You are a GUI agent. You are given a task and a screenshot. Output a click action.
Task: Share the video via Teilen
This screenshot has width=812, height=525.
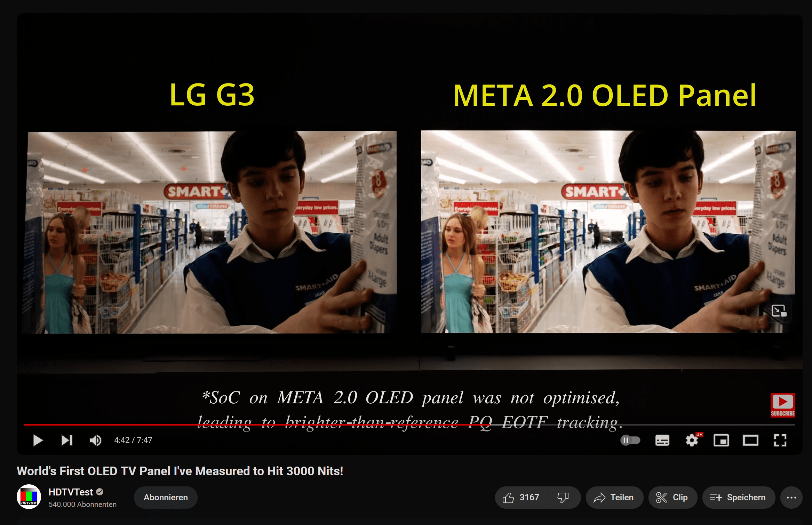click(614, 498)
